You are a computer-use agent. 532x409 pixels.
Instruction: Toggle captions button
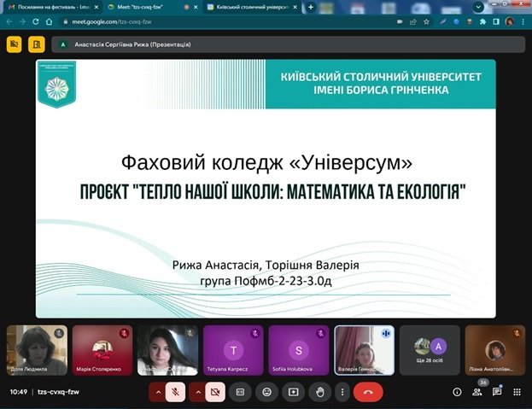tap(240, 392)
